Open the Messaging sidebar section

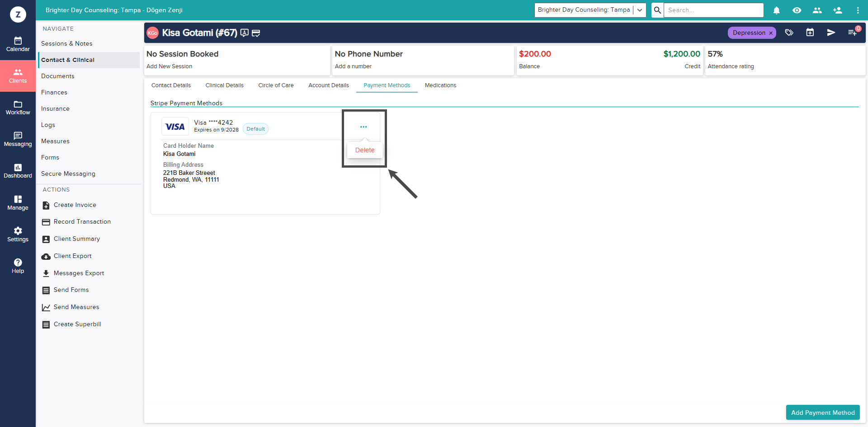tap(18, 139)
